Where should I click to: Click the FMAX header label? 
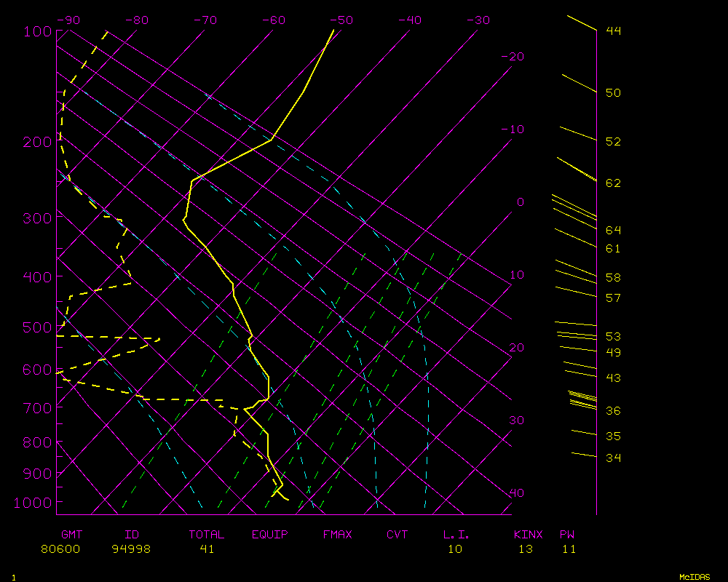[x=337, y=535]
